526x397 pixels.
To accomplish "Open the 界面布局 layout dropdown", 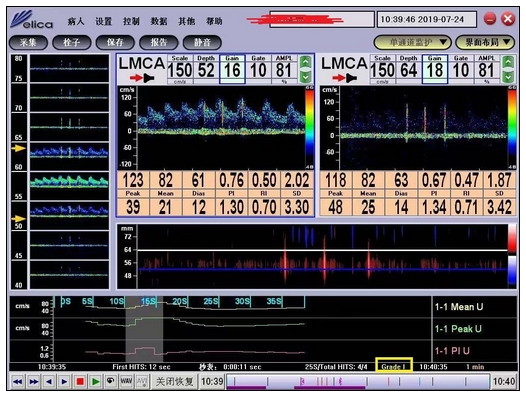I will coord(485,43).
